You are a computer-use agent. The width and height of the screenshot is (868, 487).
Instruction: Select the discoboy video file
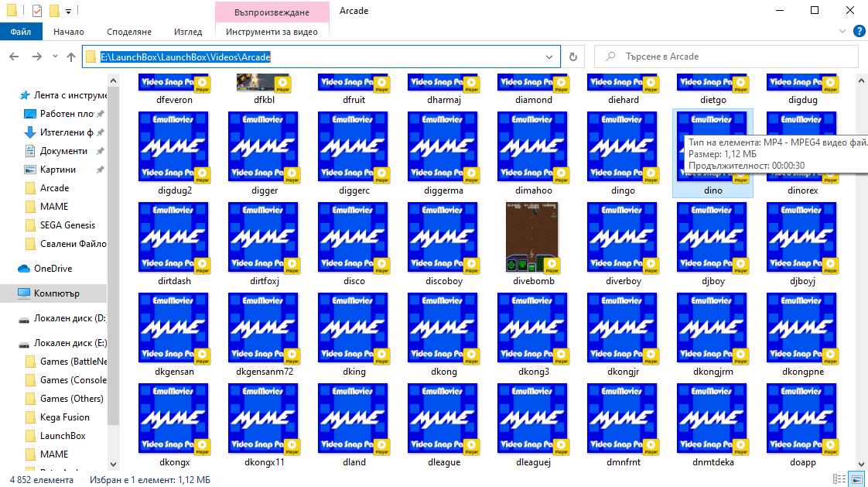(443, 245)
